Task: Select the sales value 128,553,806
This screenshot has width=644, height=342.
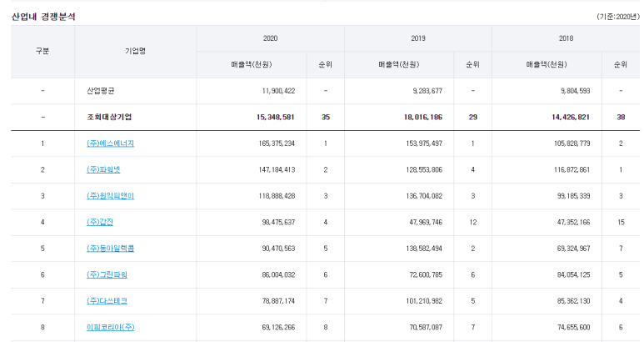Action: tap(424, 170)
